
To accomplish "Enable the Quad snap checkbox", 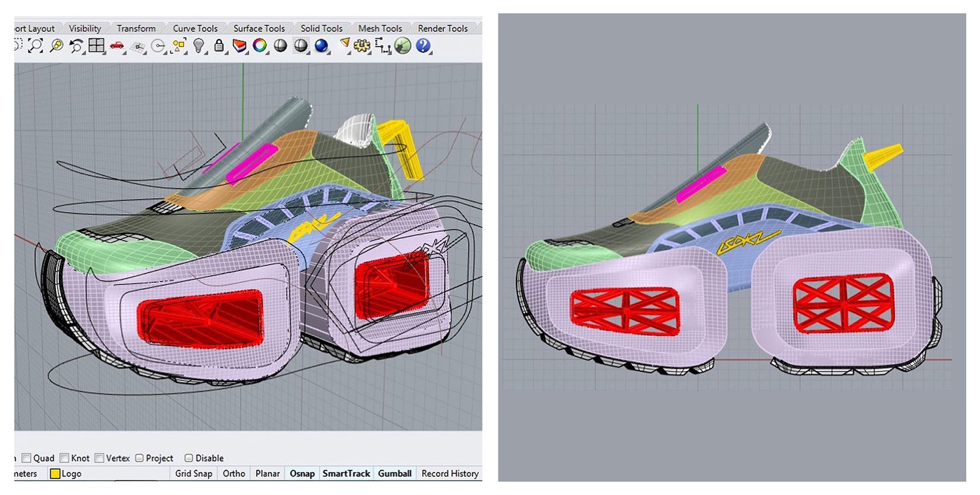I will click(x=24, y=458).
